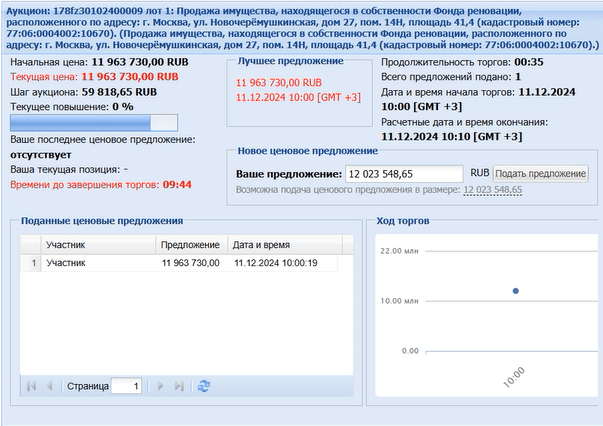Screen dimensions: 603x426
Task: Sort by Предложение column header
Action: [x=192, y=245]
